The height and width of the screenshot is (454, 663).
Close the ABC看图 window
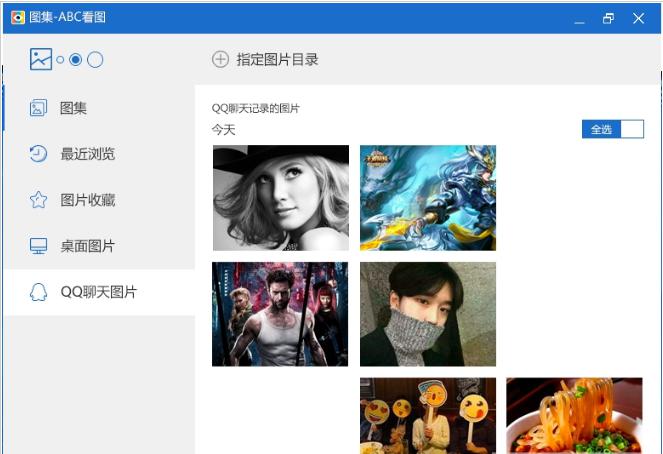(638, 18)
